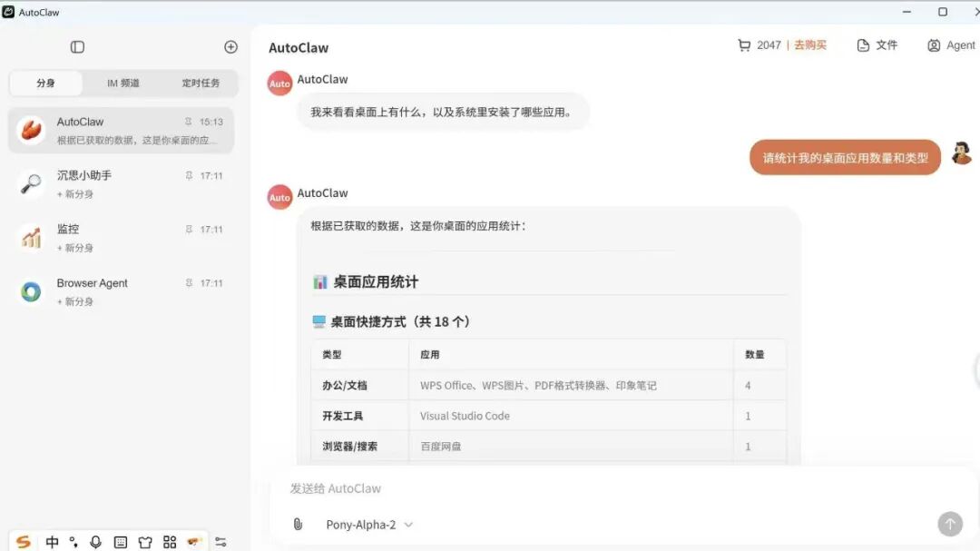Click the 桌面快捷方式（共 18 个） heading
Viewport: 980px width, 551px height.
pyautogui.click(x=399, y=322)
